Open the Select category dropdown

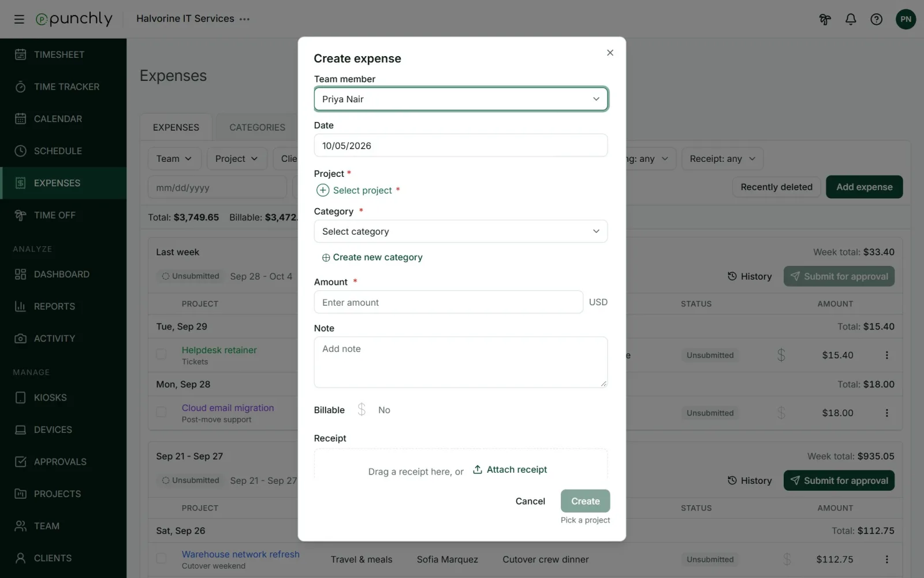click(x=461, y=231)
